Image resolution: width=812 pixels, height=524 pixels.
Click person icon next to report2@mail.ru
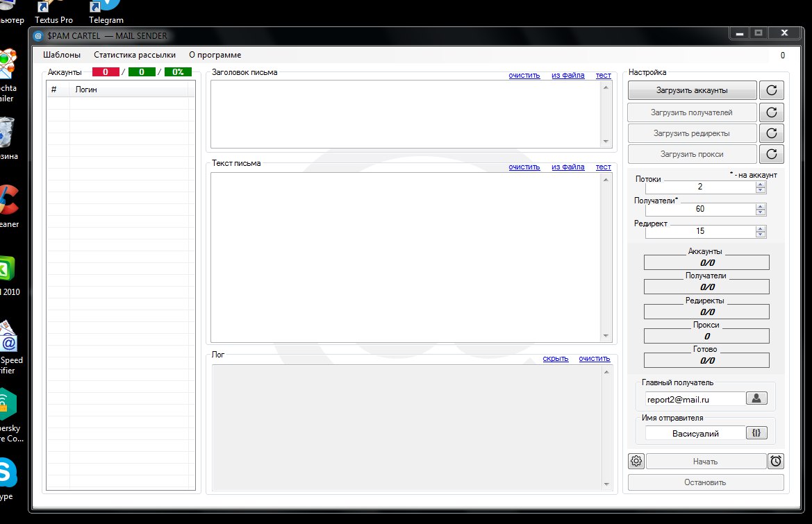coord(756,398)
